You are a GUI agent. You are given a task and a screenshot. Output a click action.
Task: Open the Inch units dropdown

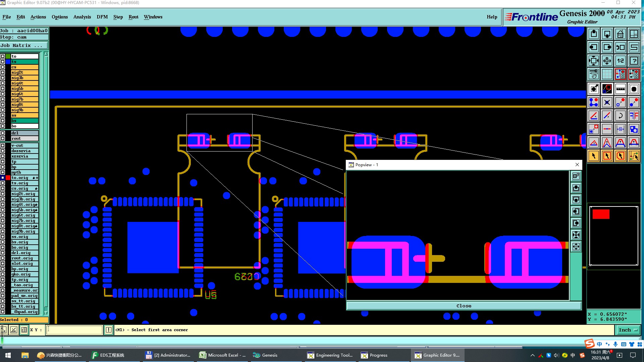point(628,330)
